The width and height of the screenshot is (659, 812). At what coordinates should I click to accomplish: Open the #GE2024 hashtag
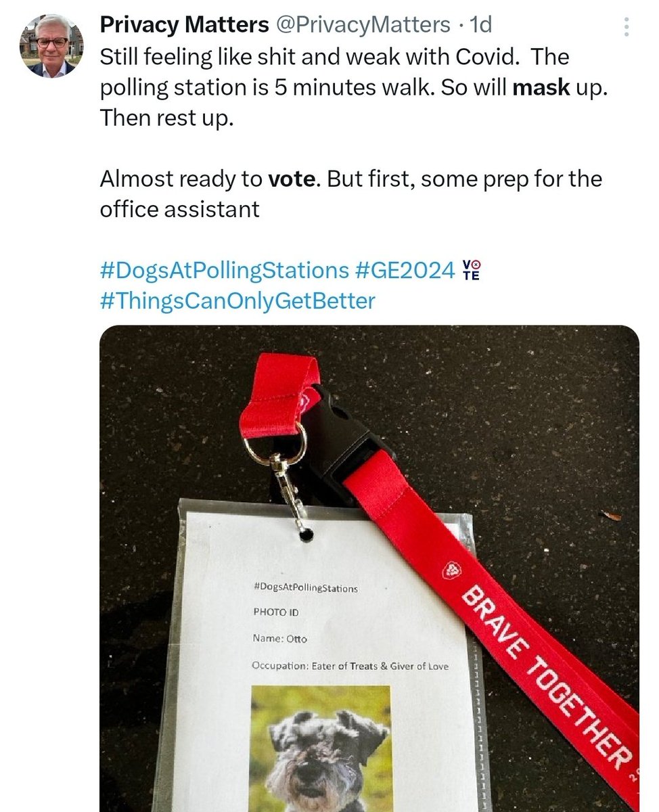[x=405, y=270]
